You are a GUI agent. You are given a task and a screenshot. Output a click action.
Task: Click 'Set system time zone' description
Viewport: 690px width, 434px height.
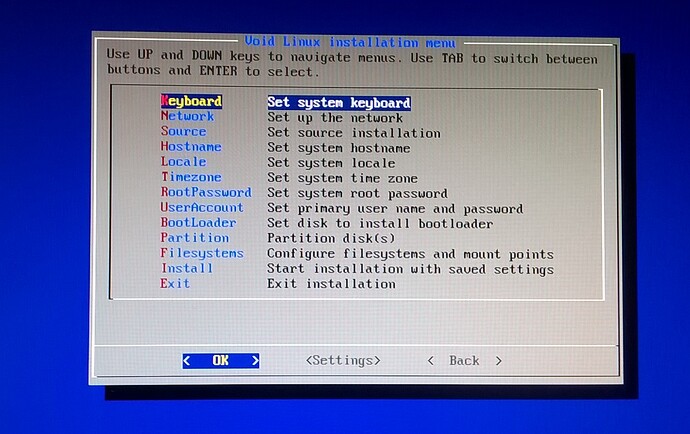[x=342, y=178]
